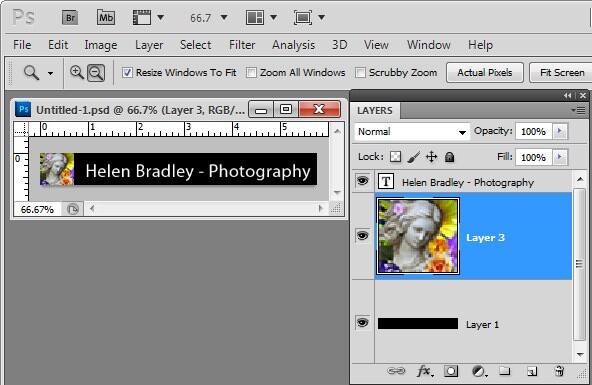Launch Mini Bridge from Mb icon
The image size is (592, 385).
point(106,18)
